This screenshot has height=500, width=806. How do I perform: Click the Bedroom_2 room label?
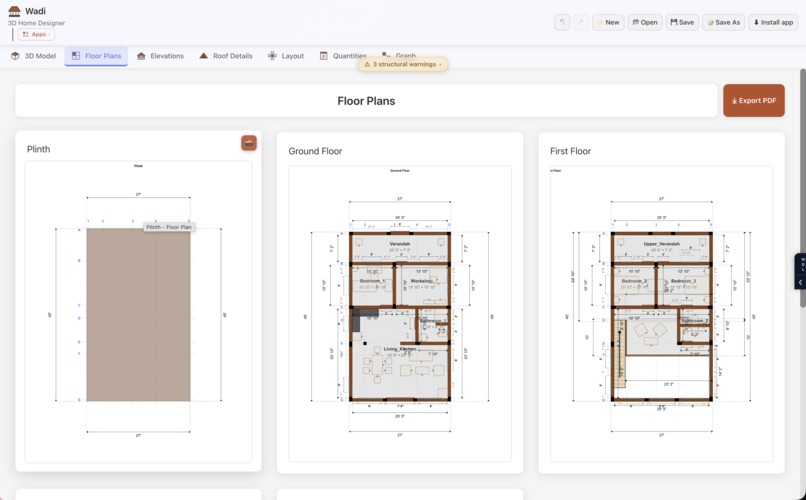[634, 281]
